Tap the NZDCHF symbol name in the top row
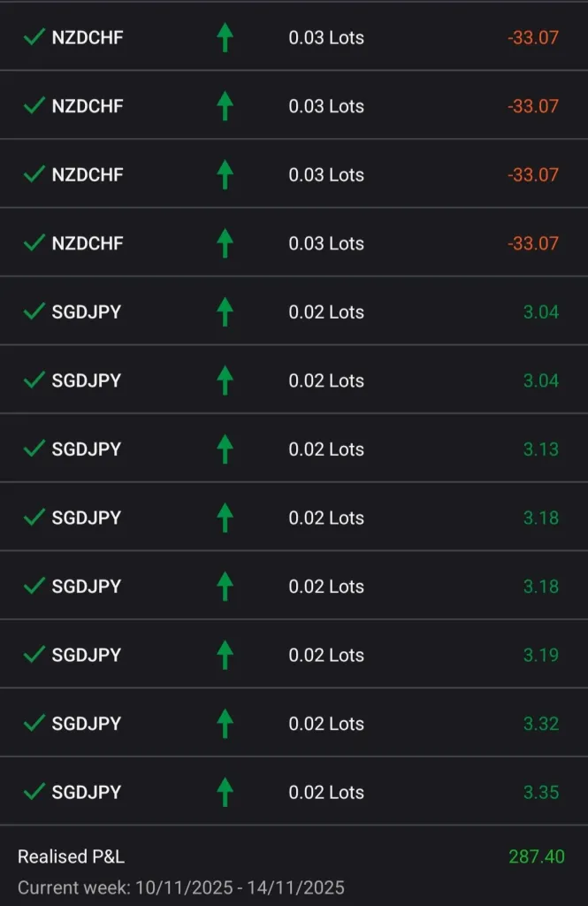This screenshot has height=906, width=588. click(x=88, y=37)
